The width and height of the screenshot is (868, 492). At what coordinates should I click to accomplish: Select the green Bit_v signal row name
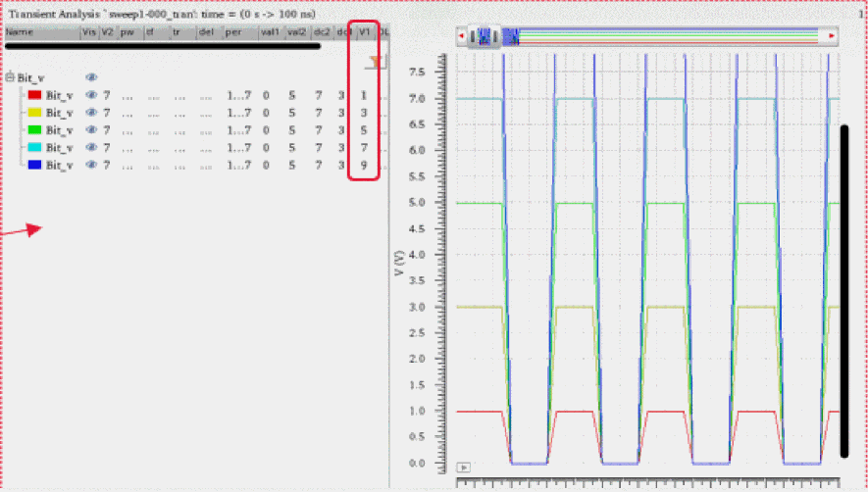60,130
